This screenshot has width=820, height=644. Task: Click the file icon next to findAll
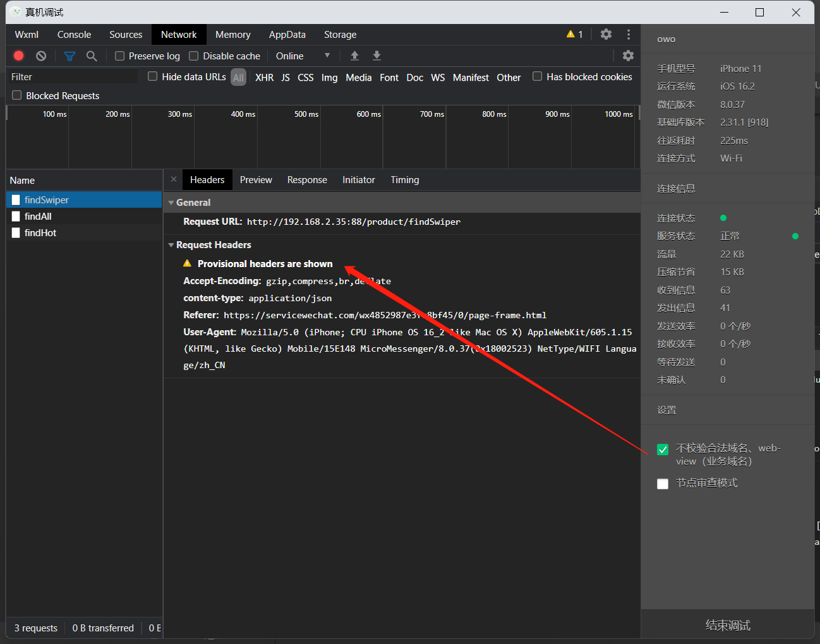click(16, 216)
